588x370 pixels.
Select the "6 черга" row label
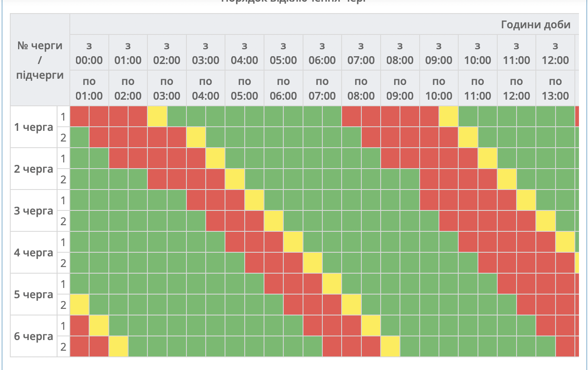34,336
